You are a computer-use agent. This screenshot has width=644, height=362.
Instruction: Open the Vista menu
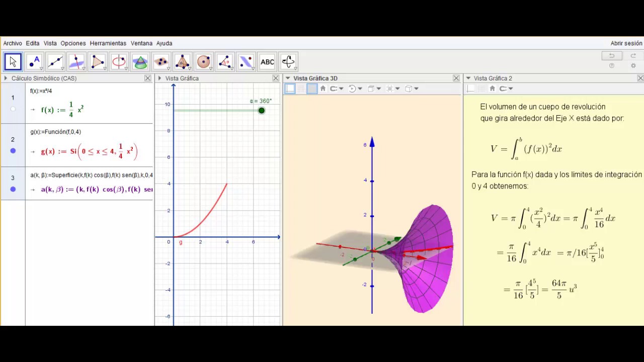50,43
